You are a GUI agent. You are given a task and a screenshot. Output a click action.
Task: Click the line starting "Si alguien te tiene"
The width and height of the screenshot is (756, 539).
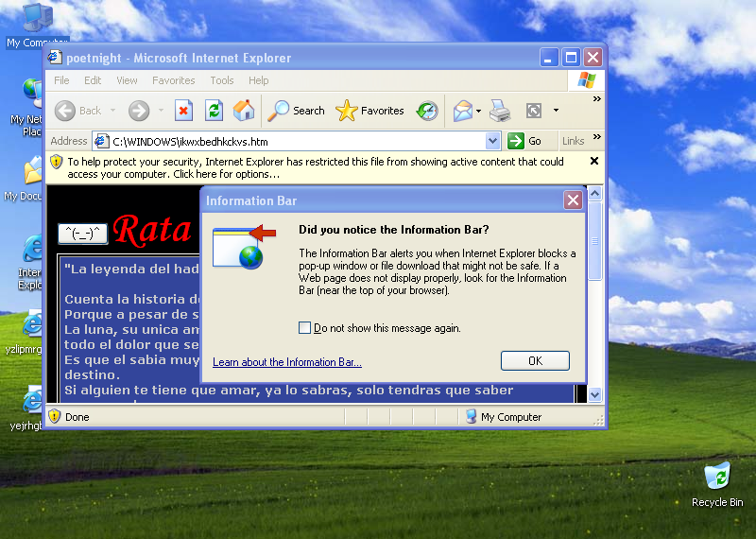pos(288,390)
